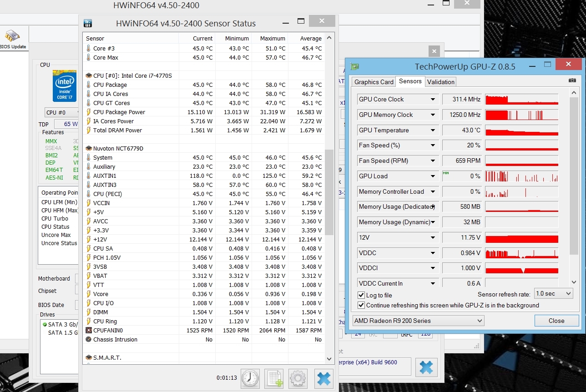Open the VDDC sensor dropdown
Viewport: 586px width, 392px height.
point(433,253)
